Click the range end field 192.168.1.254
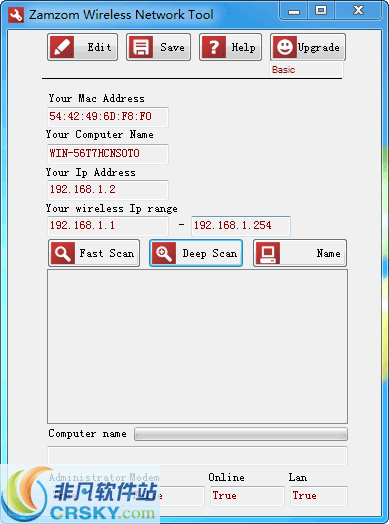 pos(241,226)
